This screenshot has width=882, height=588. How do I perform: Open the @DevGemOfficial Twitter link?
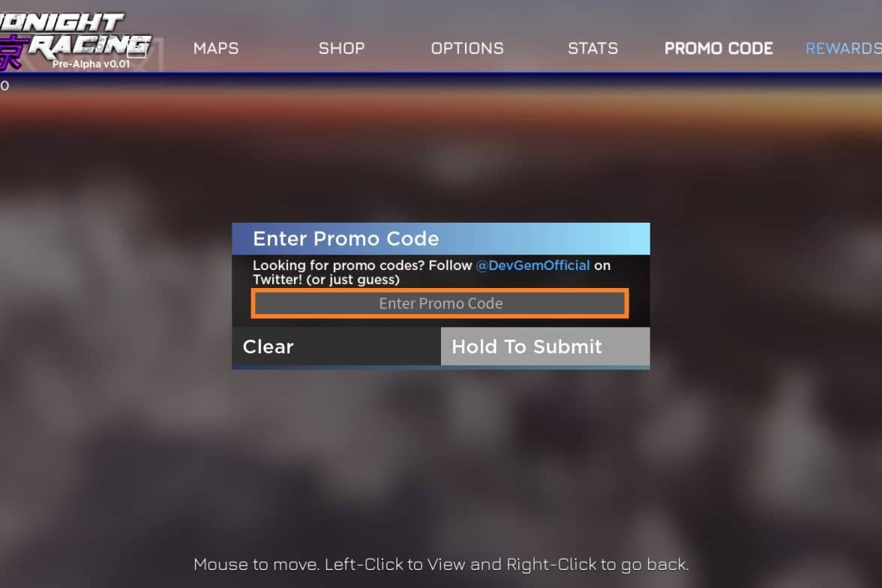point(532,265)
